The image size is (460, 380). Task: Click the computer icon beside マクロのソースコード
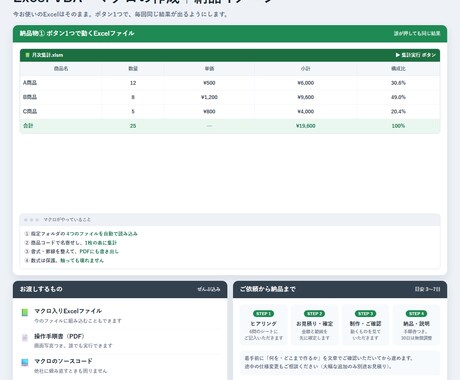pos(25,363)
